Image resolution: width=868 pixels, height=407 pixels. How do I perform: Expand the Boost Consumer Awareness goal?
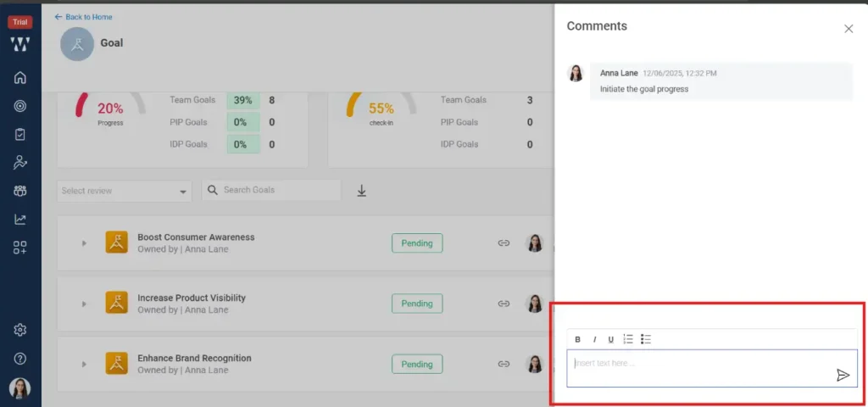84,243
